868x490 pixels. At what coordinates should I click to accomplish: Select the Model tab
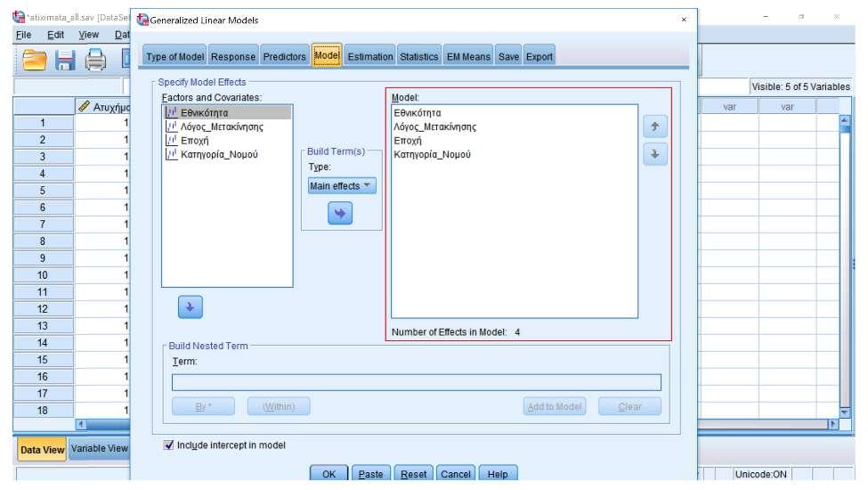[x=327, y=55]
